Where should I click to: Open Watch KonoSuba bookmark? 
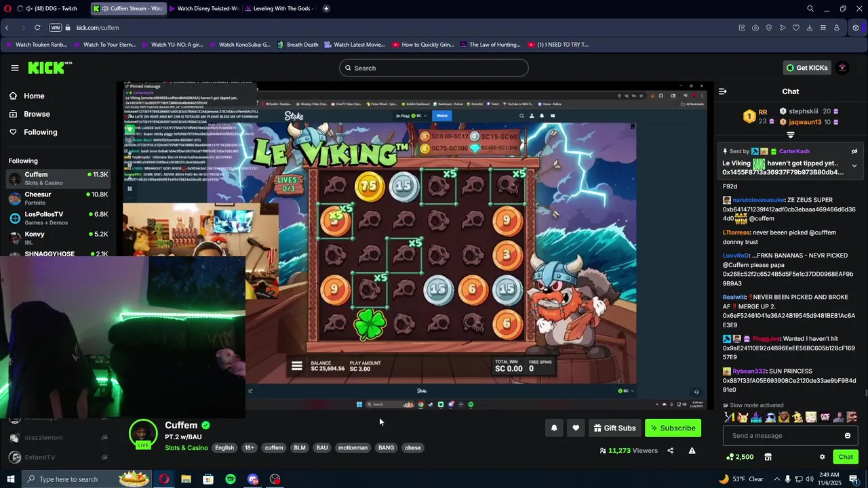pyautogui.click(x=239, y=45)
